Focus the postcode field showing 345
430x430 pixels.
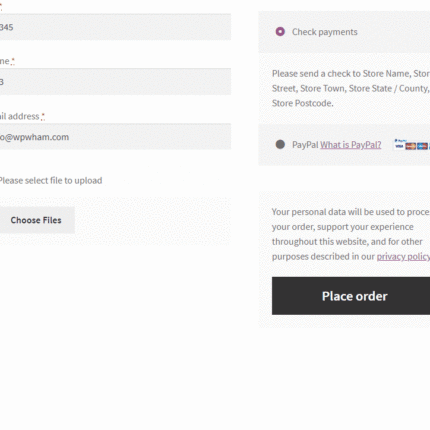[115, 27]
